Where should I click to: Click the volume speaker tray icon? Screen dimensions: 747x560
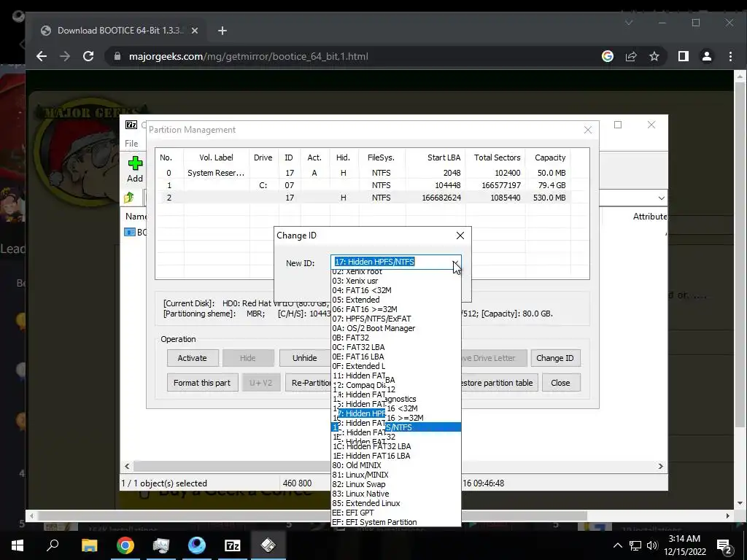tap(652, 545)
